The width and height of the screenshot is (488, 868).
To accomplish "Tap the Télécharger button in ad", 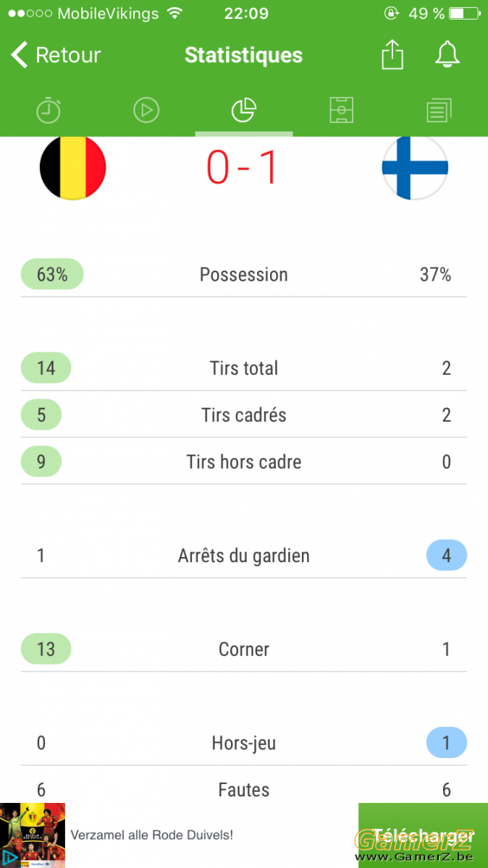I will click(423, 835).
